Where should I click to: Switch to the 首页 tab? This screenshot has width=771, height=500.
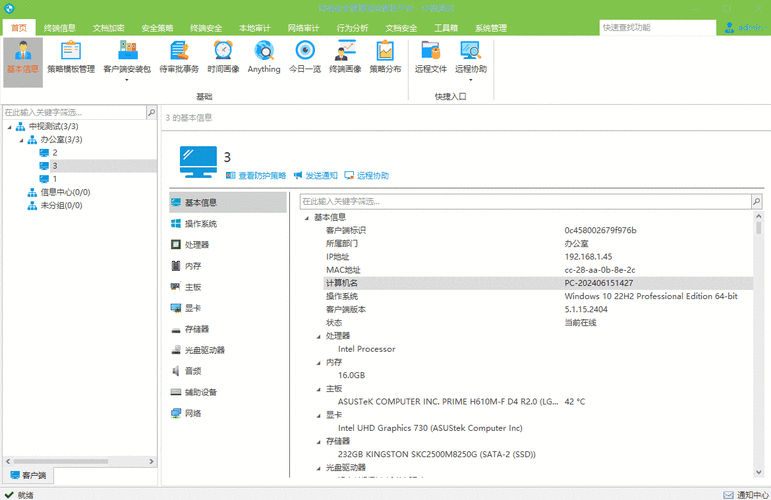19,28
